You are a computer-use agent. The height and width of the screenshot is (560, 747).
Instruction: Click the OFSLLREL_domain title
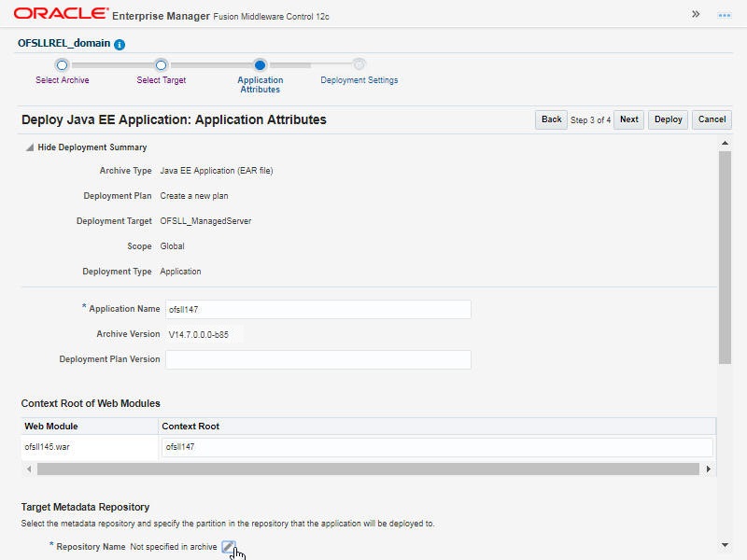63,43
